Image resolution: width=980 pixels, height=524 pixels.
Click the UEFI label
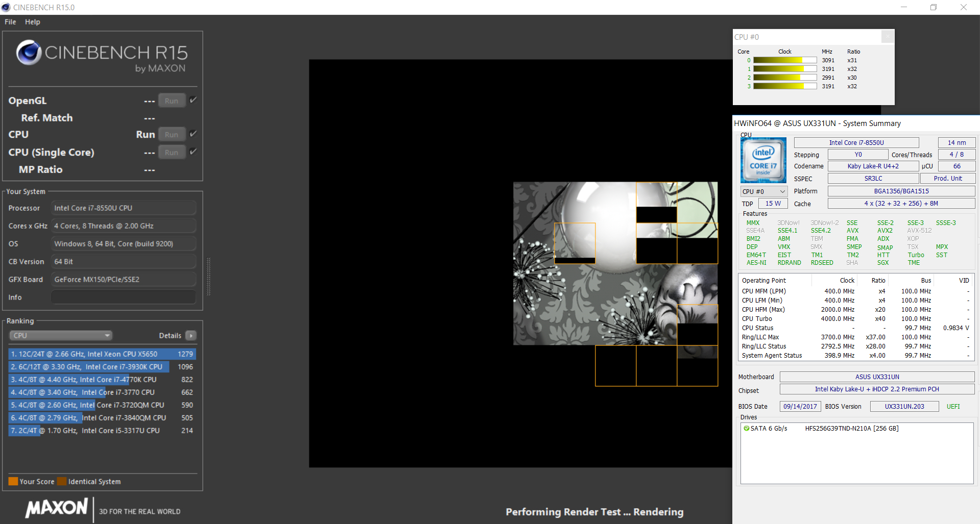point(953,407)
